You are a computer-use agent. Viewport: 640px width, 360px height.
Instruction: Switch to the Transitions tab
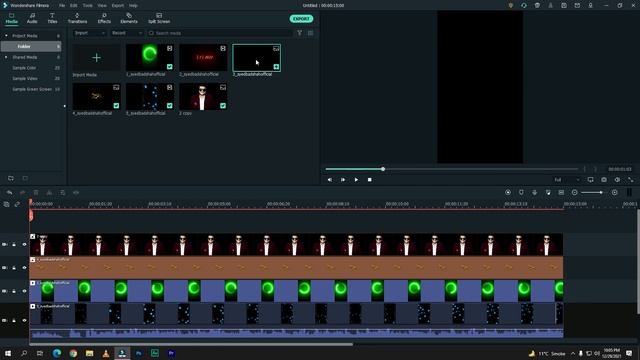click(77, 18)
